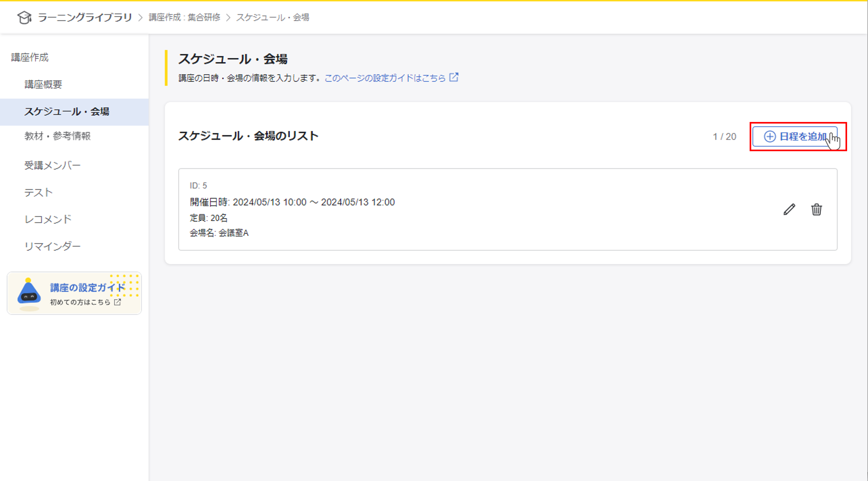The height and width of the screenshot is (481, 868).
Task: Click the pencil edit icon for ID 5
Action: click(789, 209)
